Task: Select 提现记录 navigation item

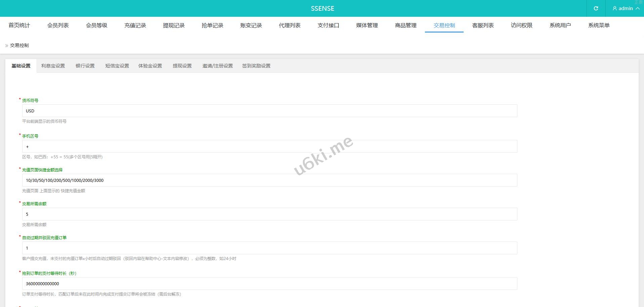Action: [x=174, y=25]
